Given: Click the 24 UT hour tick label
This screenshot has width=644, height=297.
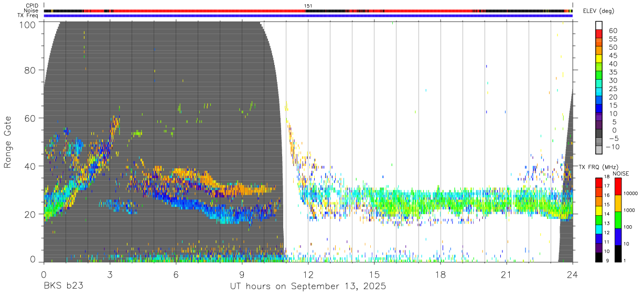Looking at the screenshot, I should tap(573, 274).
